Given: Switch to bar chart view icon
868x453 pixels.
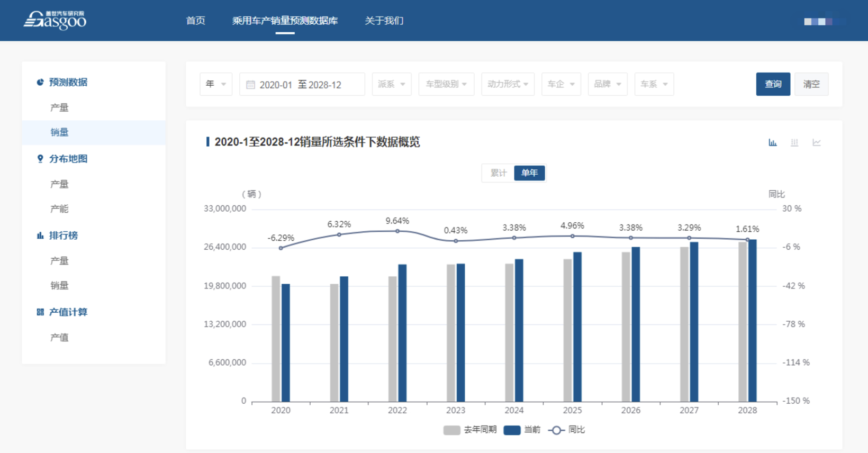Looking at the screenshot, I should 773,142.
